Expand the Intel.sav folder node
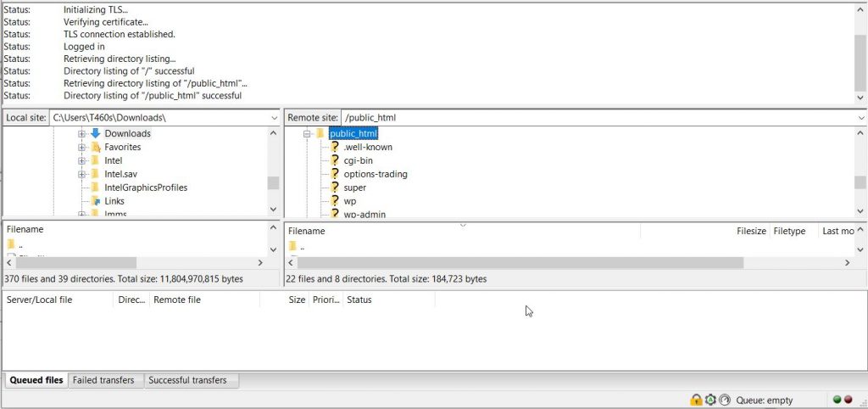 coord(81,174)
